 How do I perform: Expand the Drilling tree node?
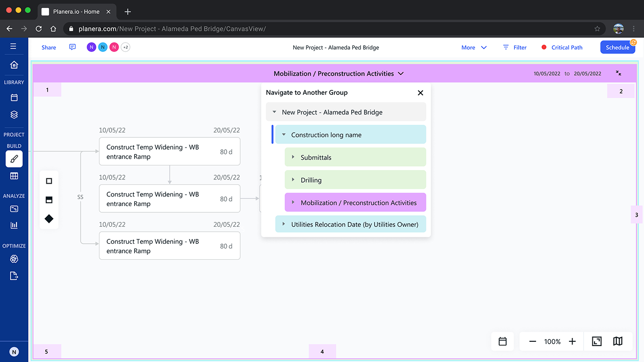coord(293,180)
